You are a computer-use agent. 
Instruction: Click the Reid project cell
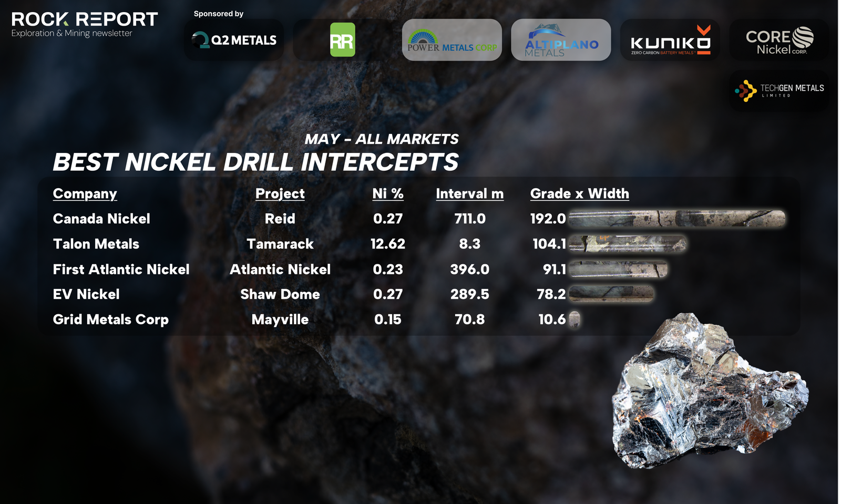tap(280, 219)
